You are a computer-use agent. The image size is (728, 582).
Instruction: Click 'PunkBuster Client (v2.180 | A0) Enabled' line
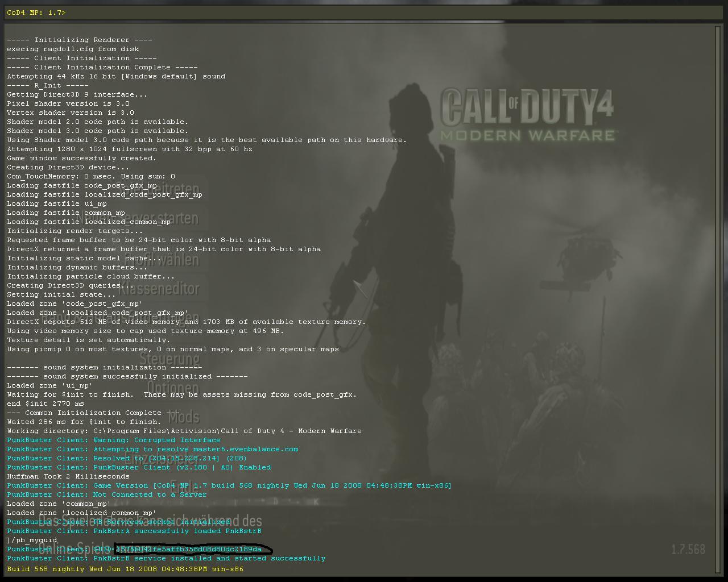pos(139,467)
